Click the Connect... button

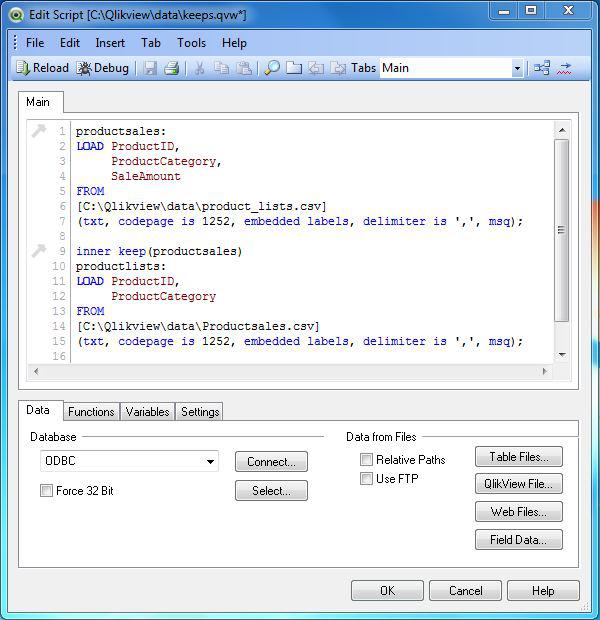click(271, 461)
